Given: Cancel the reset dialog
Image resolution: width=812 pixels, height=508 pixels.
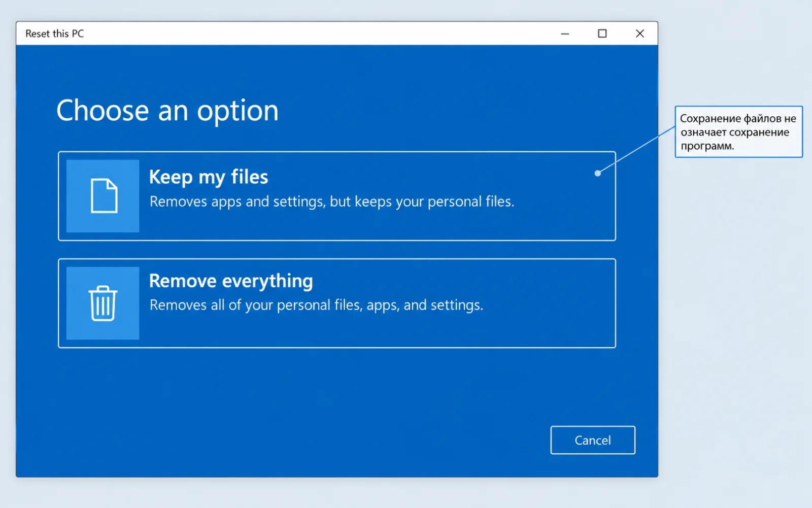Looking at the screenshot, I should click(593, 440).
